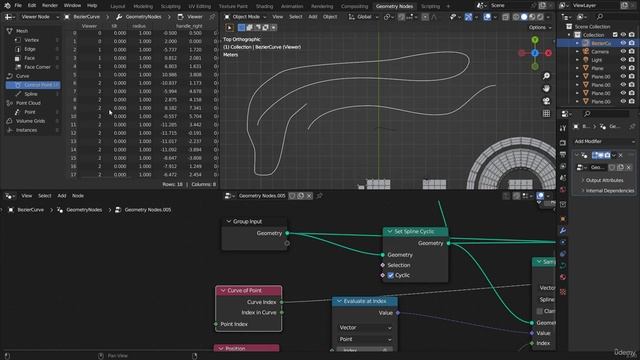The width and height of the screenshot is (640, 360).
Task: Click the zoom magnifier icon in the viewport
Action: [x=546, y=76]
